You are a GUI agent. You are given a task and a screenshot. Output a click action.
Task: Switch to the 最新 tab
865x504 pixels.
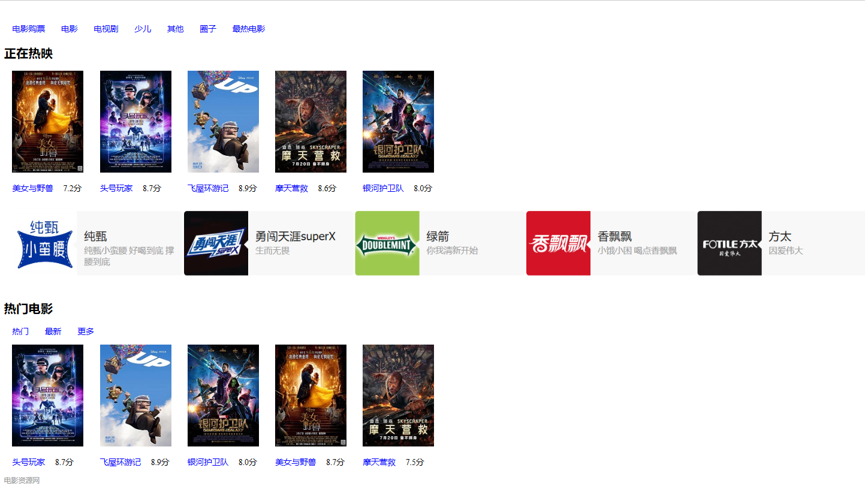pyautogui.click(x=53, y=331)
